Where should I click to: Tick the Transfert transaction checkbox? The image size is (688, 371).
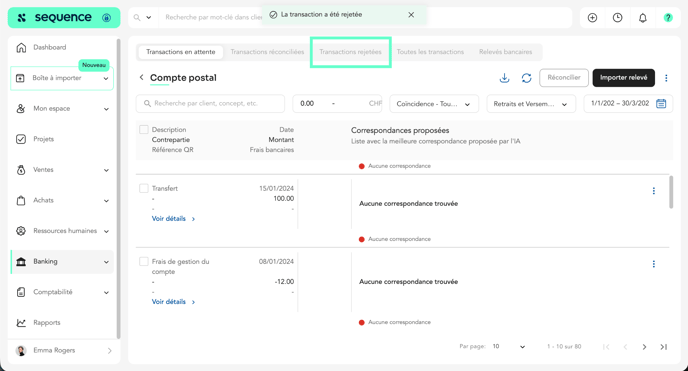(143, 188)
